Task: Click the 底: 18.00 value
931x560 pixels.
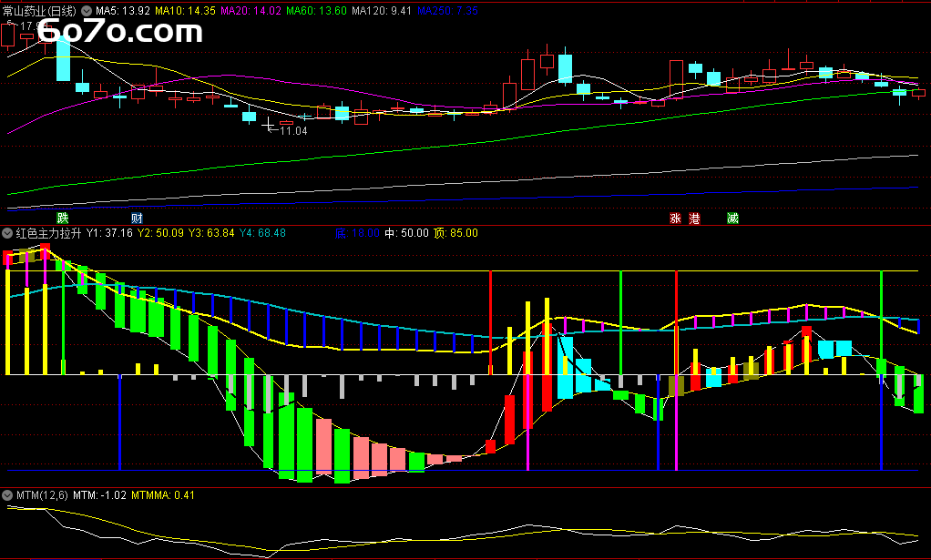Action: click(357, 233)
